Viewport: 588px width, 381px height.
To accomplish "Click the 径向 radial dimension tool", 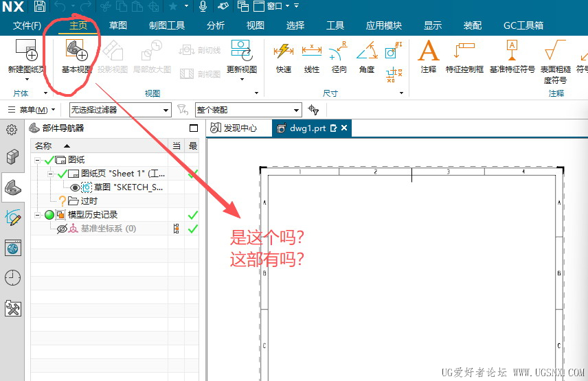I will click(339, 58).
